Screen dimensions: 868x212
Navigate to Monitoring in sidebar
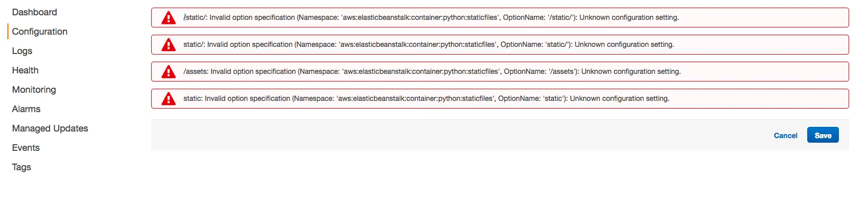(34, 90)
